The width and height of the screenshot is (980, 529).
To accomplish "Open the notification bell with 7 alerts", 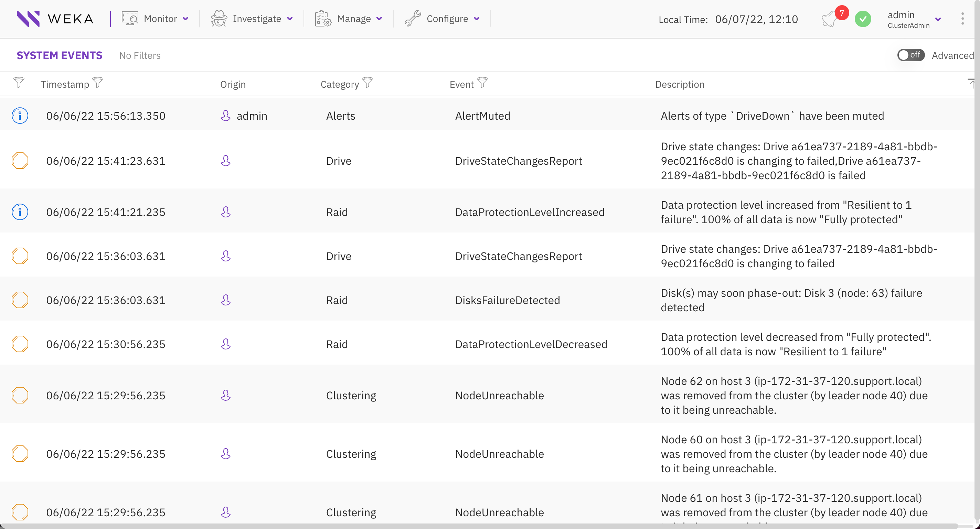I will point(832,19).
